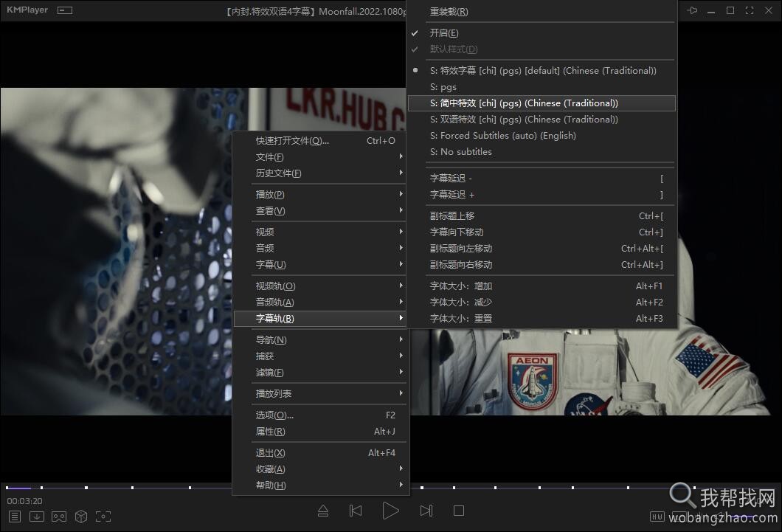
Task: Start playback with the play button
Action: pyautogui.click(x=390, y=511)
